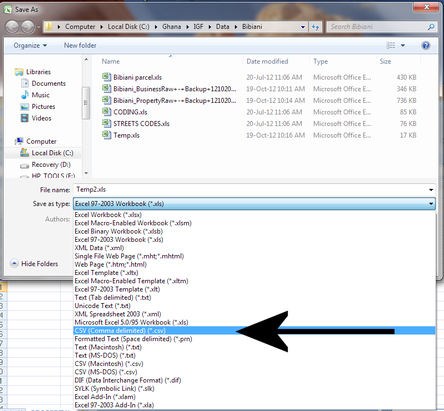The height and width of the screenshot is (411, 444).
Task: Click the navigation pane scrollbar
Action: (86, 103)
